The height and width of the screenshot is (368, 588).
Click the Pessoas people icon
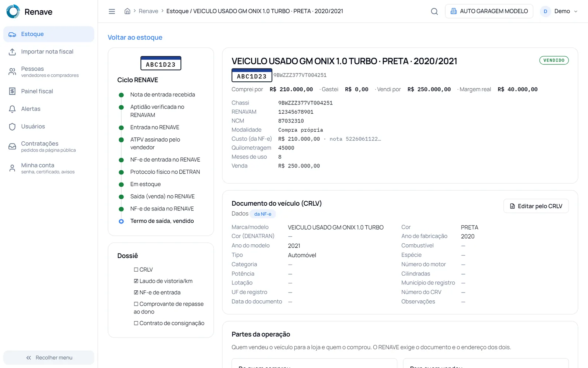coord(12,71)
